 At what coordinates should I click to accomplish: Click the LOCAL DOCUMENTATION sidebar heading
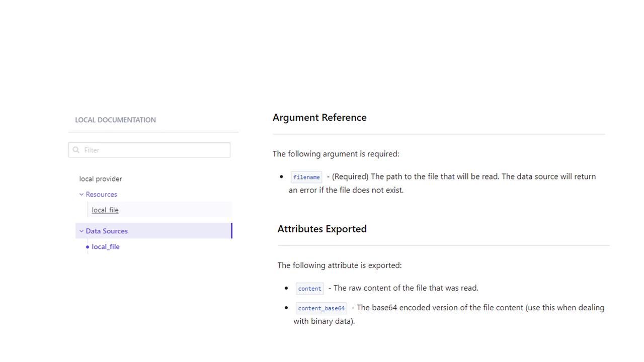click(x=115, y=120)
